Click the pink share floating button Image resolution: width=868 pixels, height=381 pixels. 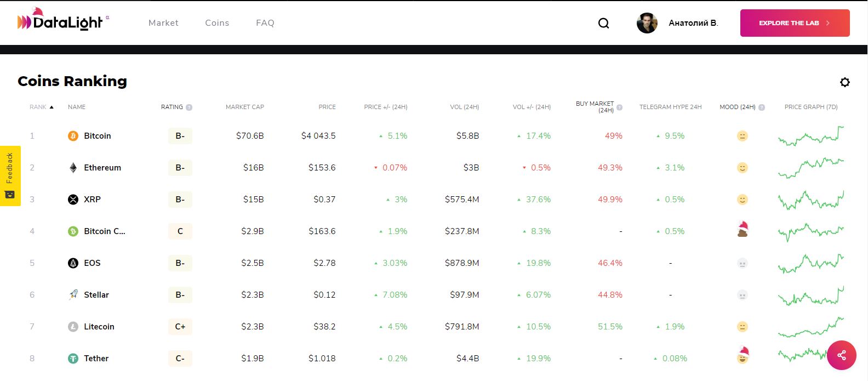842,355
